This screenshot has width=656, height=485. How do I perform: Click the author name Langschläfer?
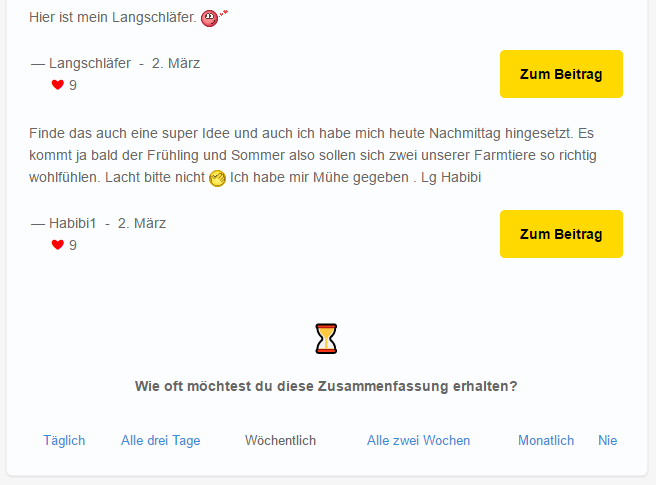89,63
